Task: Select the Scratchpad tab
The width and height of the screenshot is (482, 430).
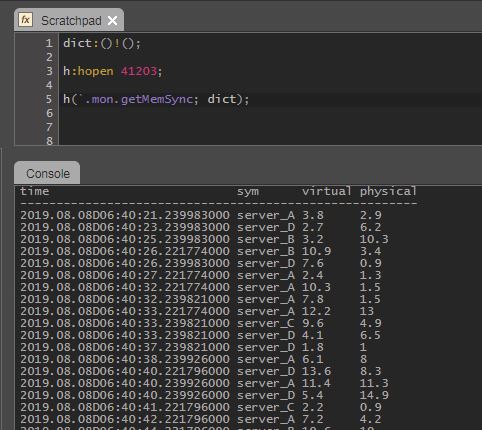Action: pyautogui.click(x=69, y=20)
